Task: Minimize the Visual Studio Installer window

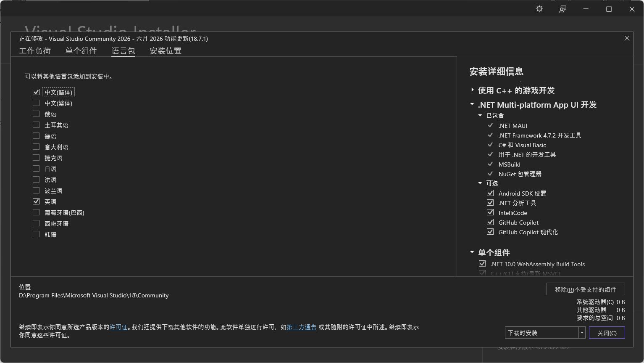Action: pos(586,9)
